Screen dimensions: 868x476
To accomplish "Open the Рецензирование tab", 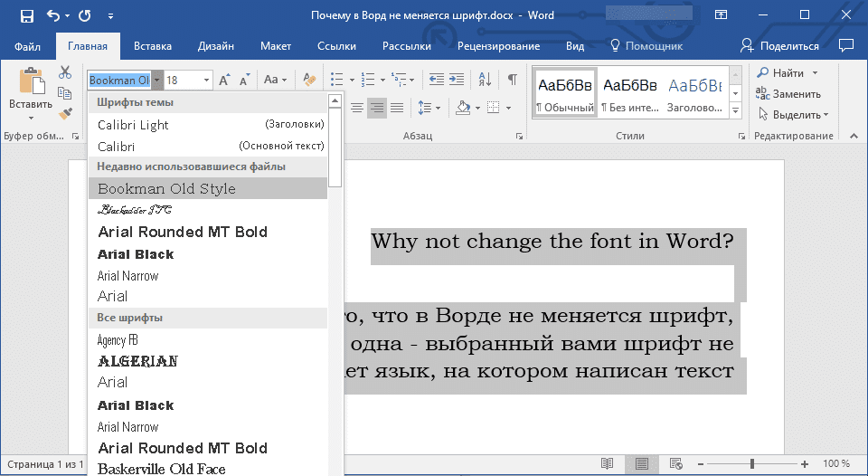I will tap(499, 46).
